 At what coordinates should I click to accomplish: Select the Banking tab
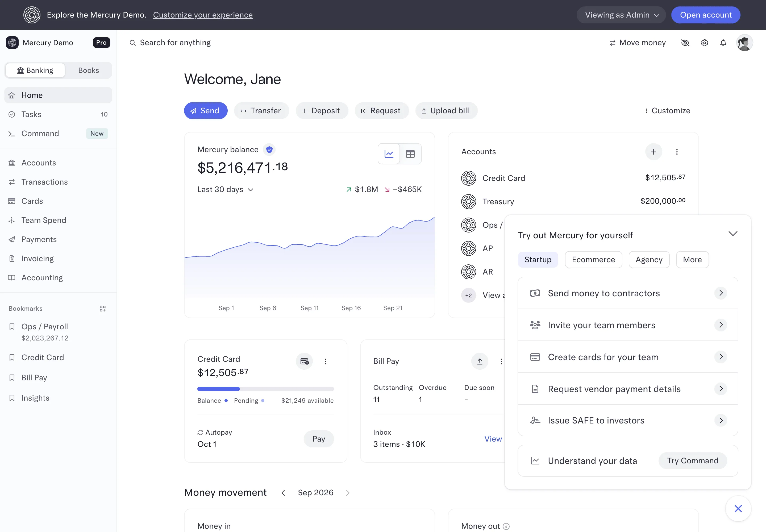click(x=35, y=70)
